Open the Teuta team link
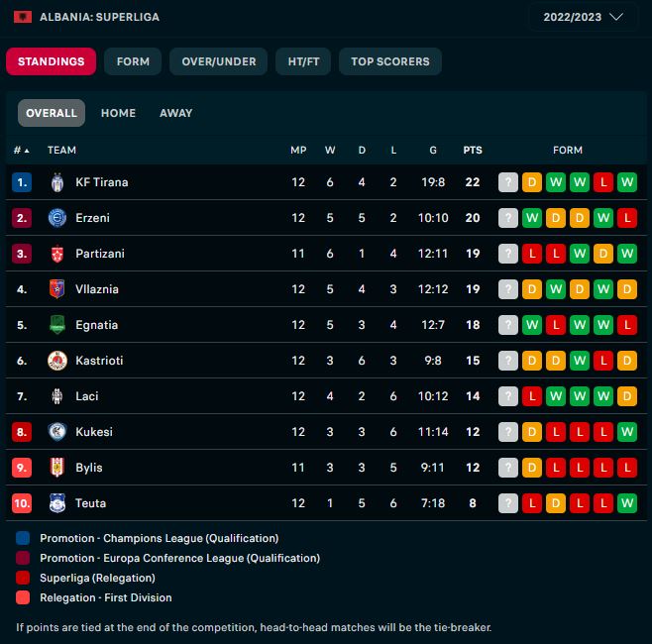This screenshot has height=644, width=652. coord(90,503)
